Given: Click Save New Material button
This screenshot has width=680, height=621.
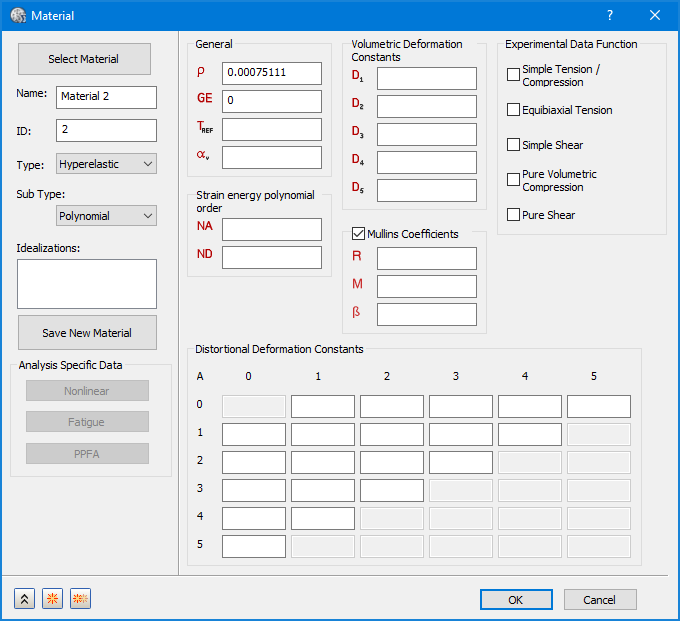Looking at the screenshot, I should coord(87,333).
